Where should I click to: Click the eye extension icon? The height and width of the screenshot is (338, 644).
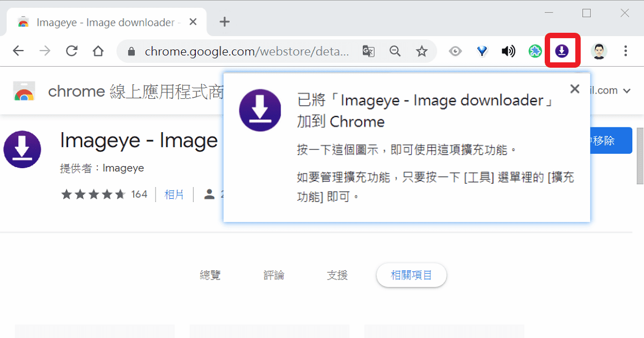[x=456, y=51]
